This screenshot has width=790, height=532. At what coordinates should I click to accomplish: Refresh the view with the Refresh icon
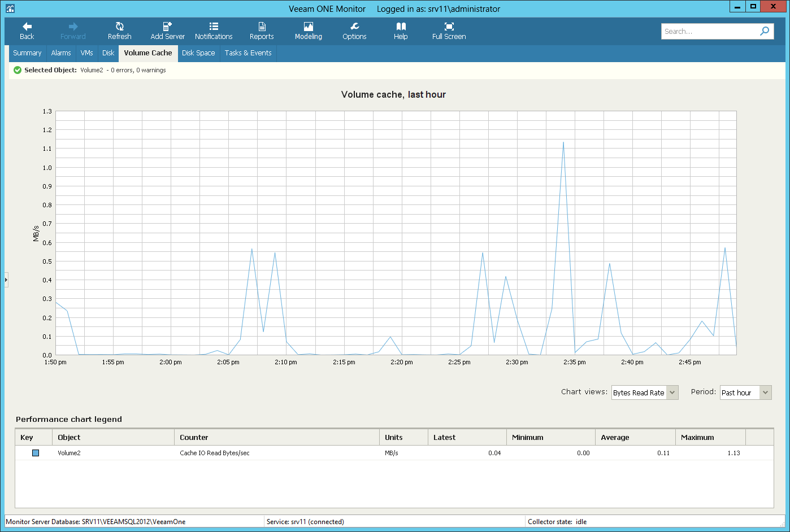tap(119, 27)
